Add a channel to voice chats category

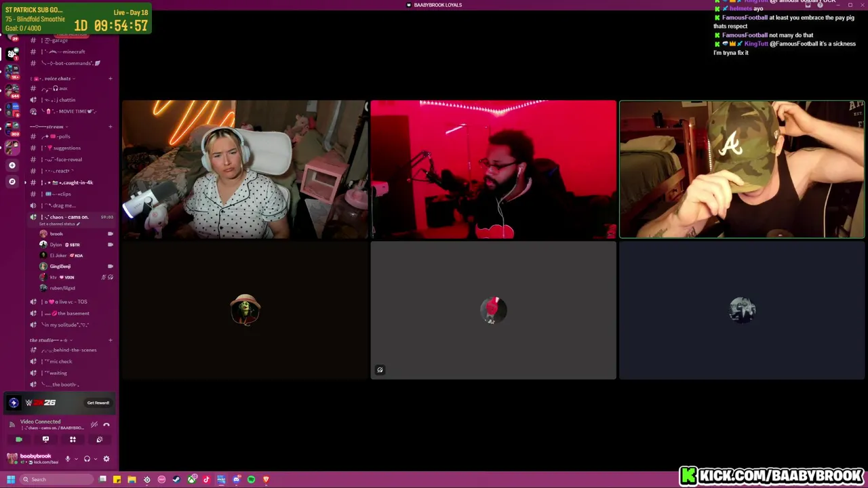click(x=111, y=79)
